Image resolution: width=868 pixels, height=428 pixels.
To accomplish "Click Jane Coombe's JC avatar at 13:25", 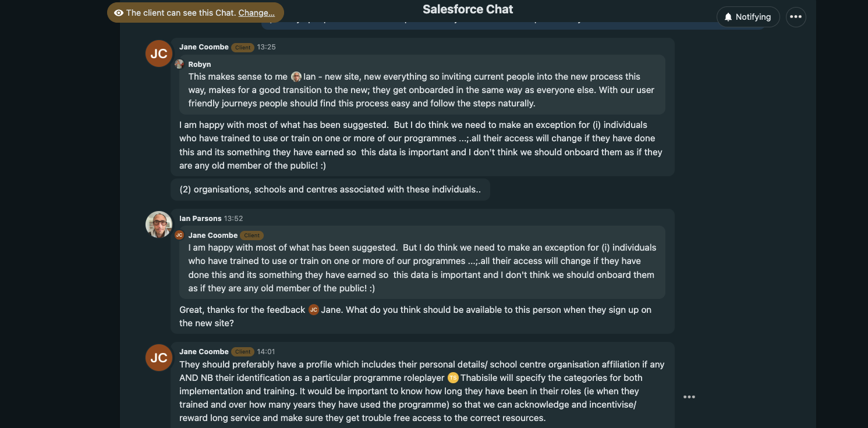I will [x=159, y=53].
